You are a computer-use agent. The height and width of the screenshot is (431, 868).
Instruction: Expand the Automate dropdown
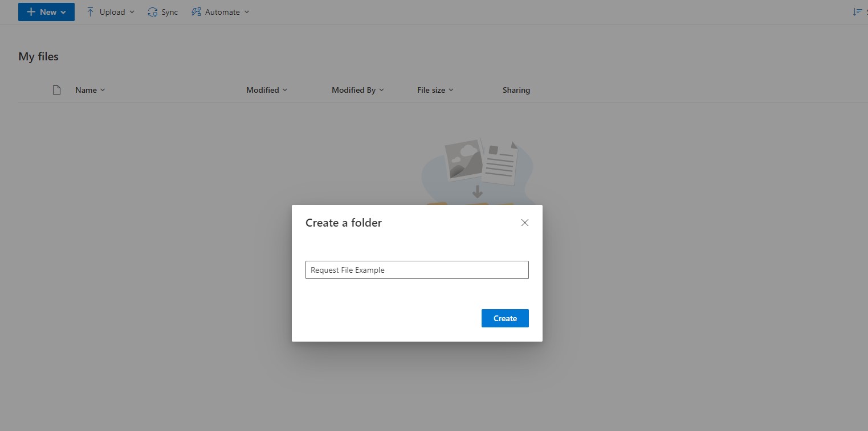(247, 11)
